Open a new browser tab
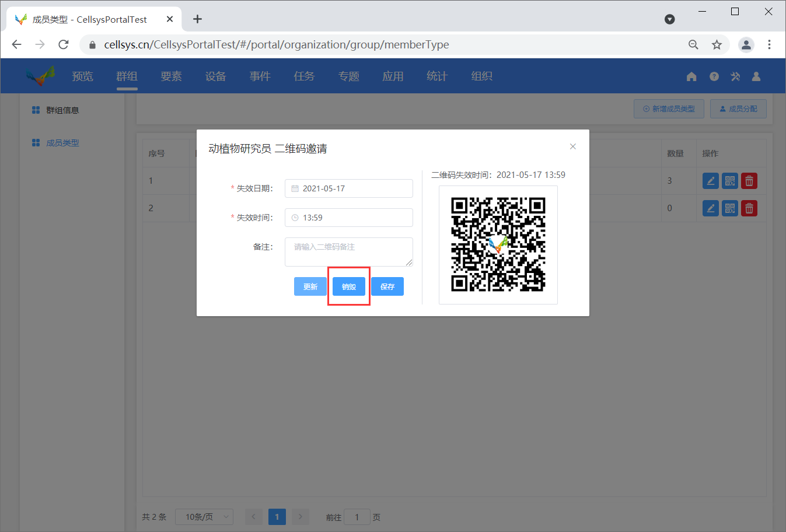 [x=197, y=19]
